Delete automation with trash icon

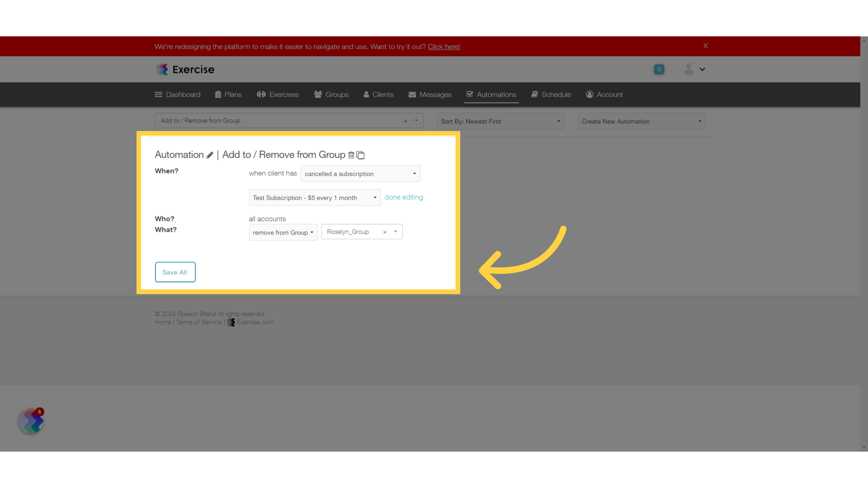tap(351, 155)
